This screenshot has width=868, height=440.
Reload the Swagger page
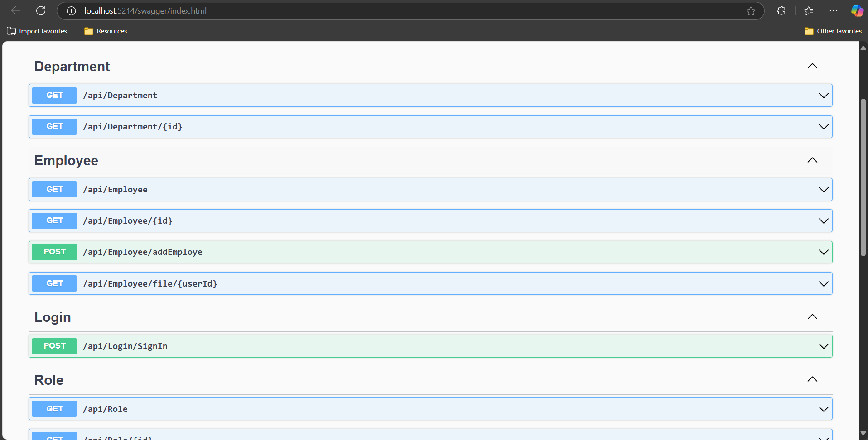tap(41, 10)
